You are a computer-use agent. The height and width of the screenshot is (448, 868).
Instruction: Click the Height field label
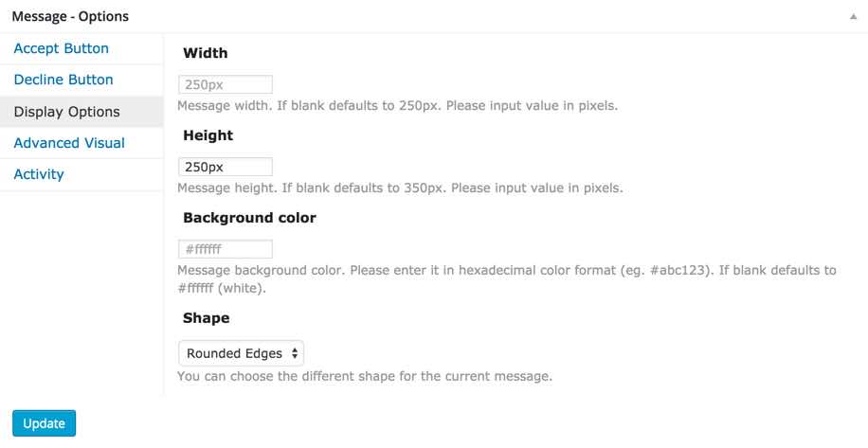pos(208,135)
